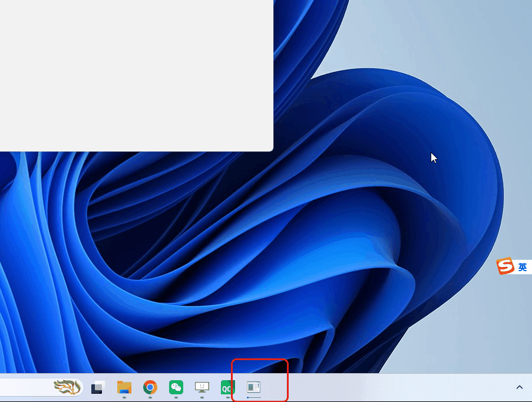Launch Google Chrome from the taskbar
The image size is (532, 402).
pyautogui.click(x=150, y=387)
